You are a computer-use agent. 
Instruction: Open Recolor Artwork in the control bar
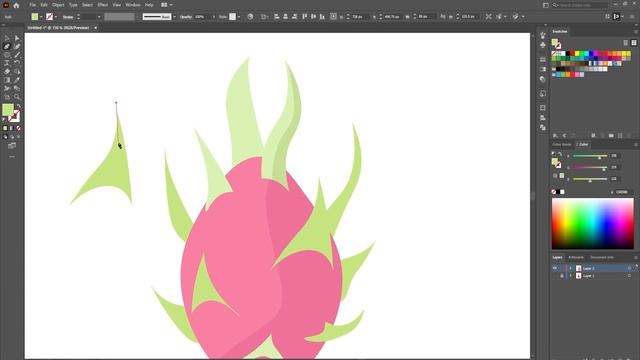[x=250, y=17]
